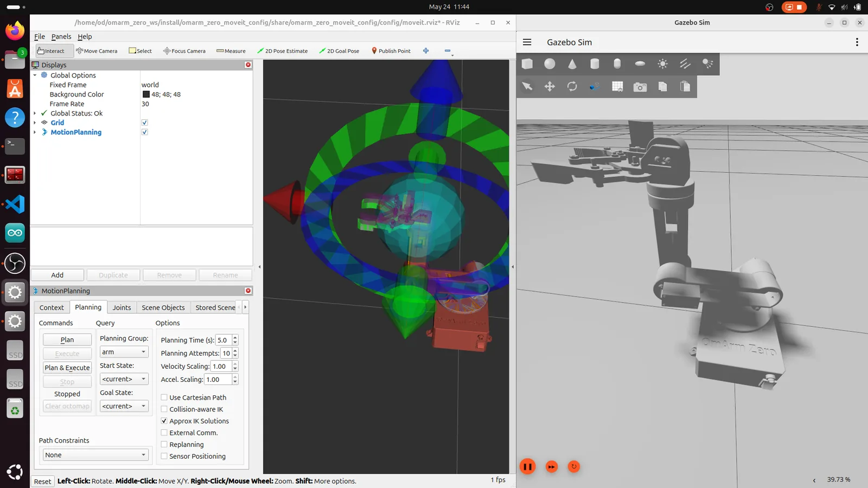Screen dimensions: 868x488
Task: Choose the Gazebo select mode arrow tool
Action: (527, 87)
